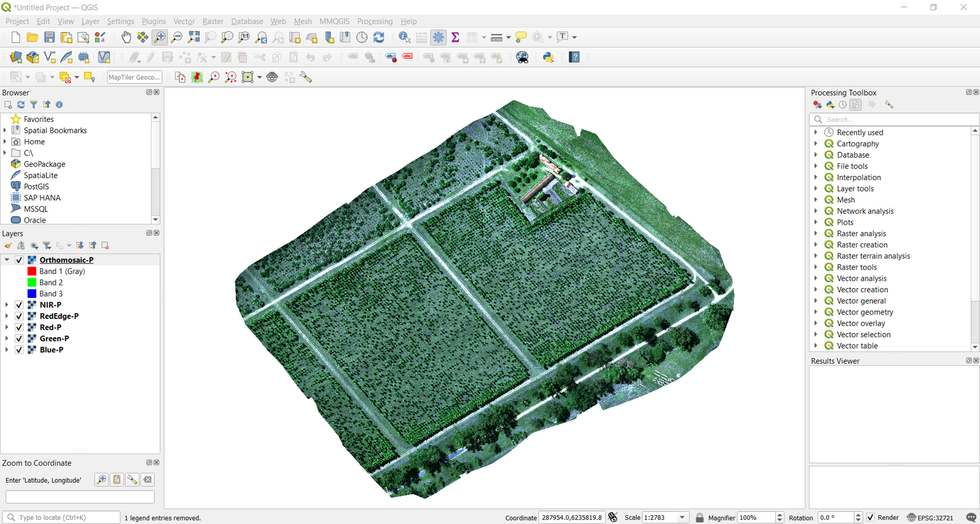Open the Scale dropdown in status bar

pos(682,518)
